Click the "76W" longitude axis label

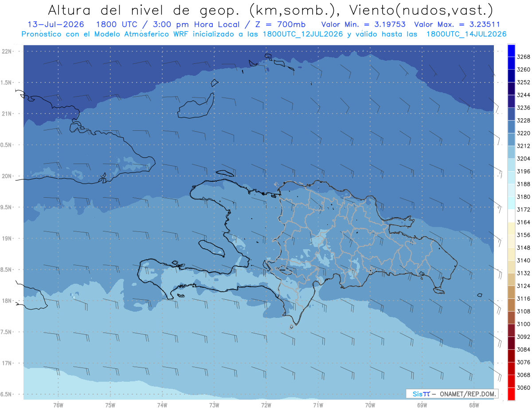pyautogui.click(x=58, y=405)
